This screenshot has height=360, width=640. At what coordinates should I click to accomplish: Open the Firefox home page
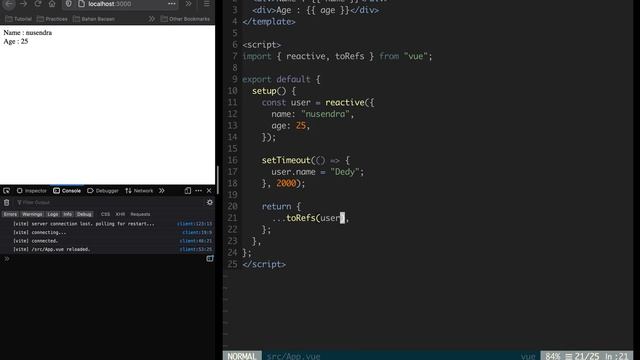click(52, 4)
